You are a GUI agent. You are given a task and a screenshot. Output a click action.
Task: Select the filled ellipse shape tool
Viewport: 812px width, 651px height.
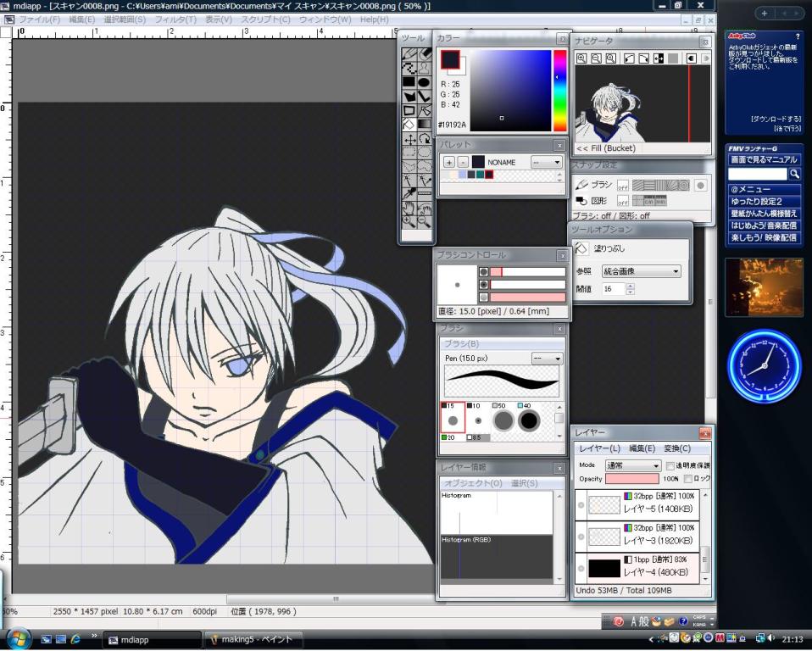point(425,82)
